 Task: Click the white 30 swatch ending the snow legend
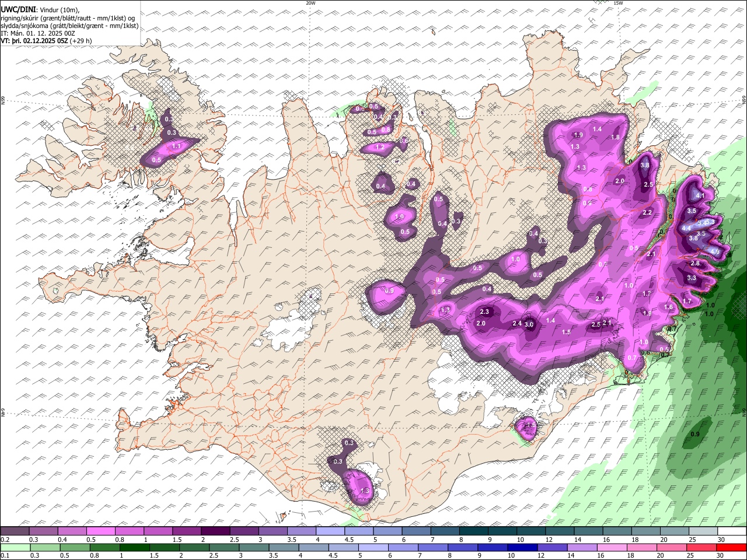[732, 531]
